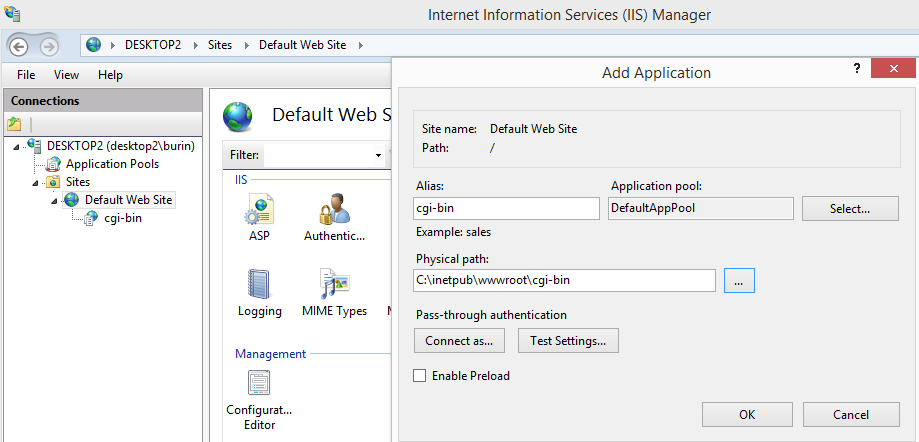Select Application Pools in the tree
Image resolution: width=919 pixels, height=442 pixels.
coord(112,164)
